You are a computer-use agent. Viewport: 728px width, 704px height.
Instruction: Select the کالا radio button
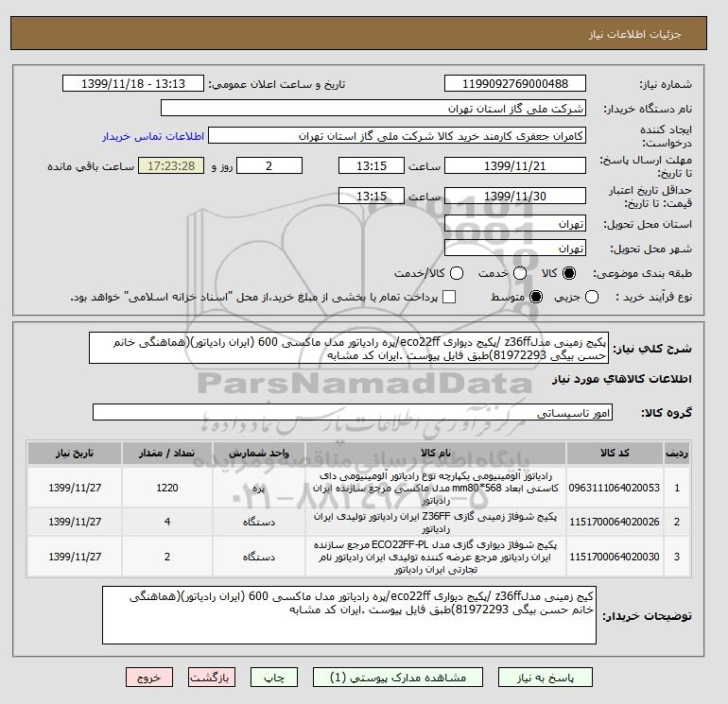(x=569, y=273)
